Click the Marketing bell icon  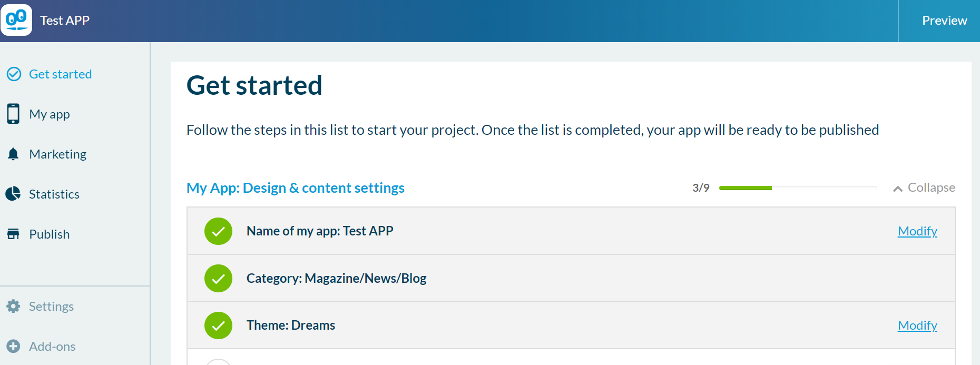(13, 154)
